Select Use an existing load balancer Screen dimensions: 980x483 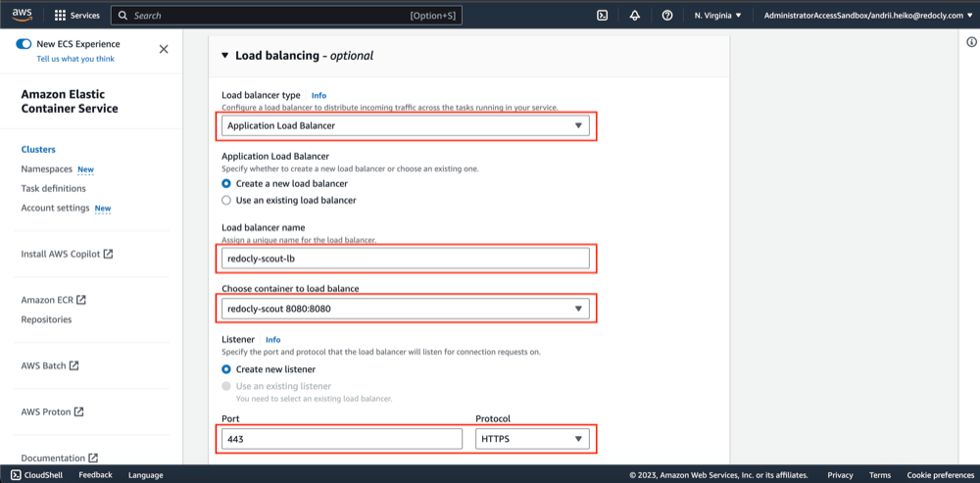point(226,201)
